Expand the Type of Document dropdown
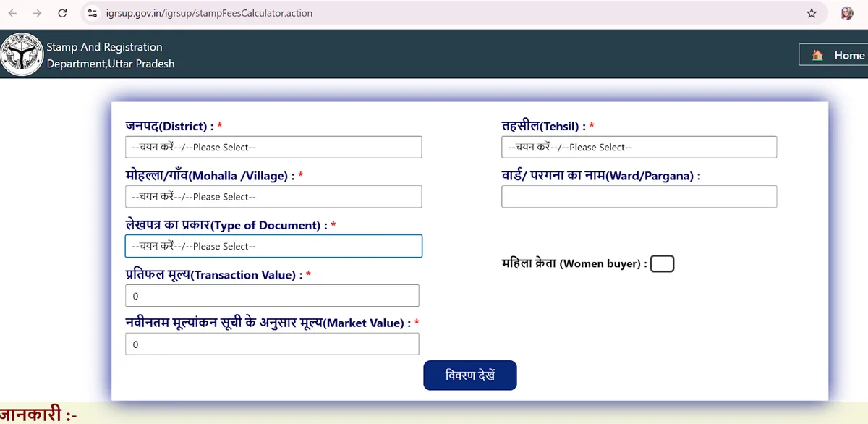The image size is (868, 424). (273, 246)
